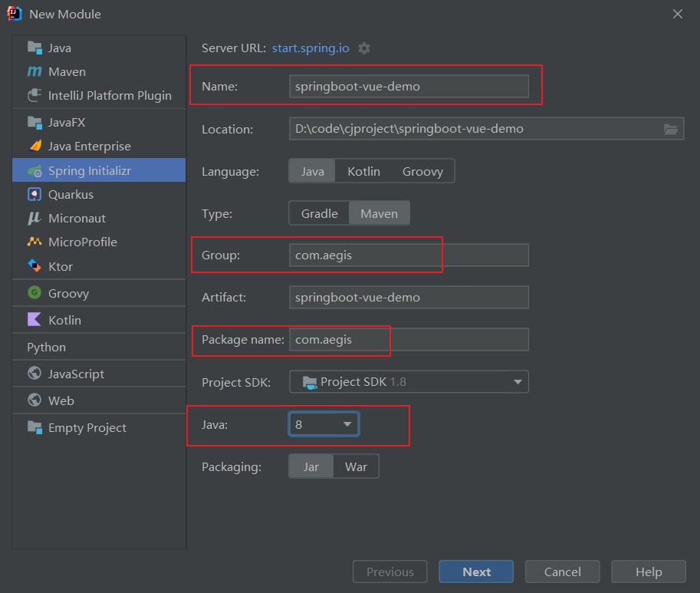Open server URL settings gear
Screen dimensions: 700x593
(x=364, y=48)
